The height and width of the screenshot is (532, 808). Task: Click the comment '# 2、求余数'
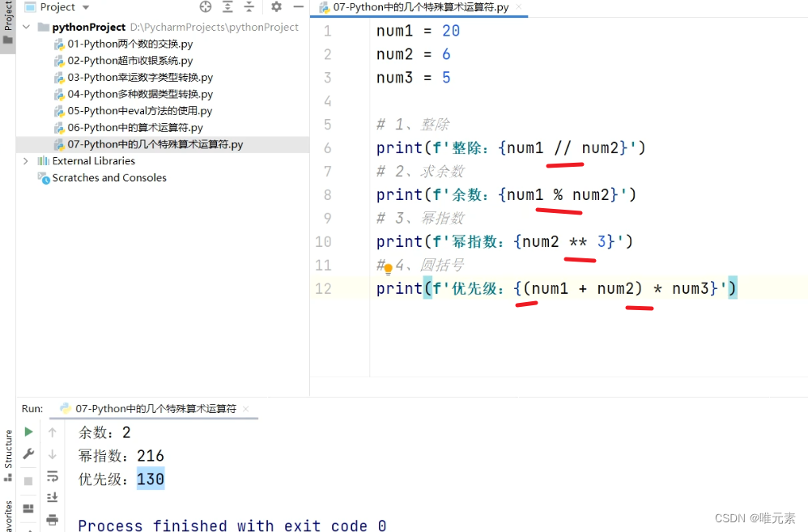(420, 171)
